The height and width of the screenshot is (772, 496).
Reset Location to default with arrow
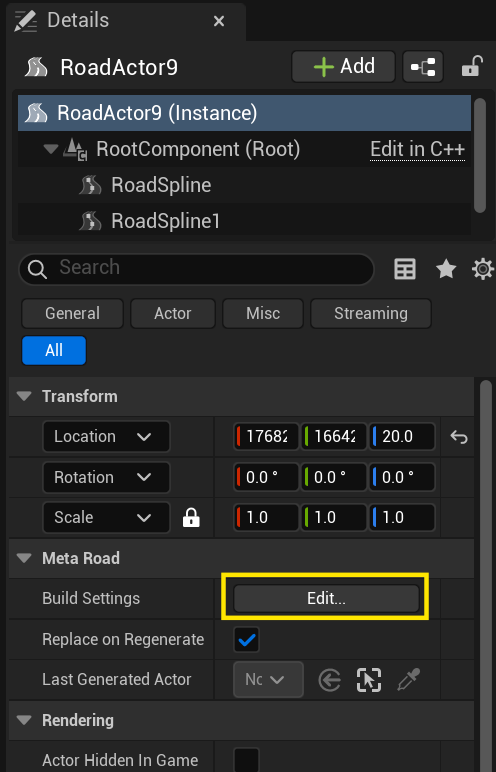(459, 437)
